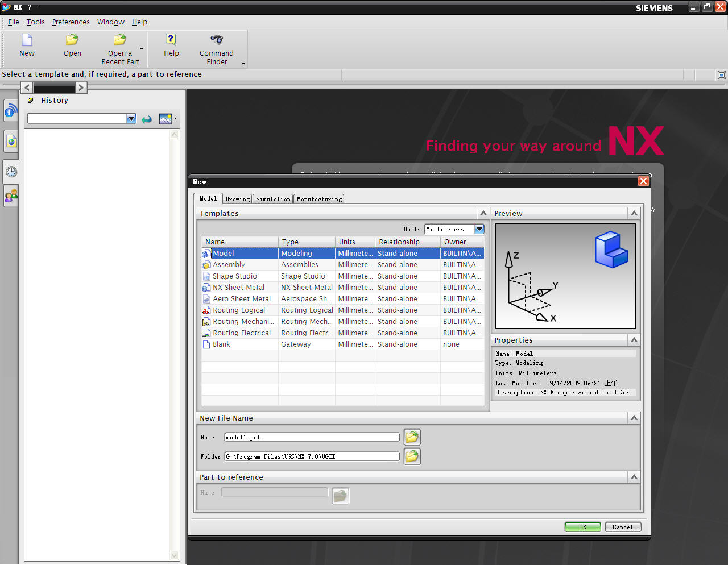This screenshot has width=728, height=565.
Task: Sort templates by Name column header
Action: point(239,242)
